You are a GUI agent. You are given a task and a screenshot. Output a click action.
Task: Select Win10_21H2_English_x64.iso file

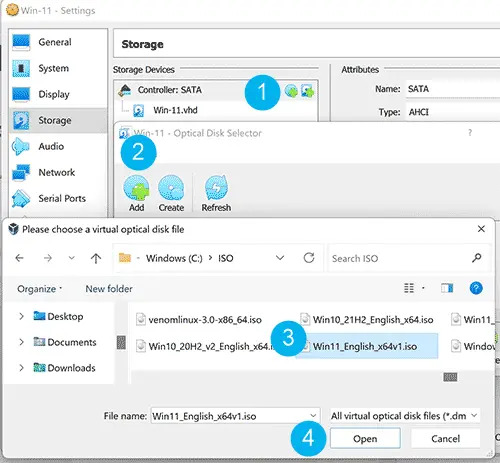367,320
